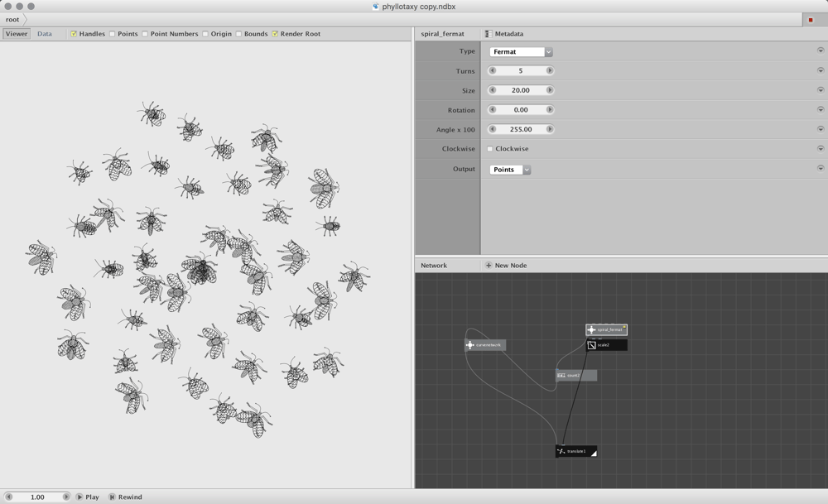828x504 pixels.
Task: Click the Rewind button label
Action: pos(130,497)
